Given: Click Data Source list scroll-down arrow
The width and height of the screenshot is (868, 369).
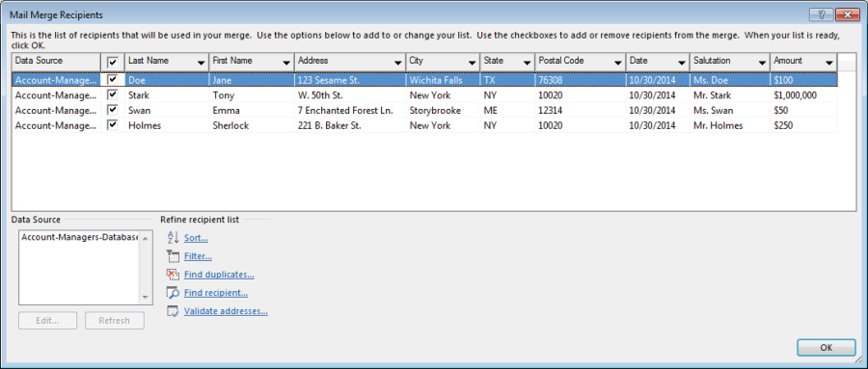Looking at the screenshot, I should (145, 298).
